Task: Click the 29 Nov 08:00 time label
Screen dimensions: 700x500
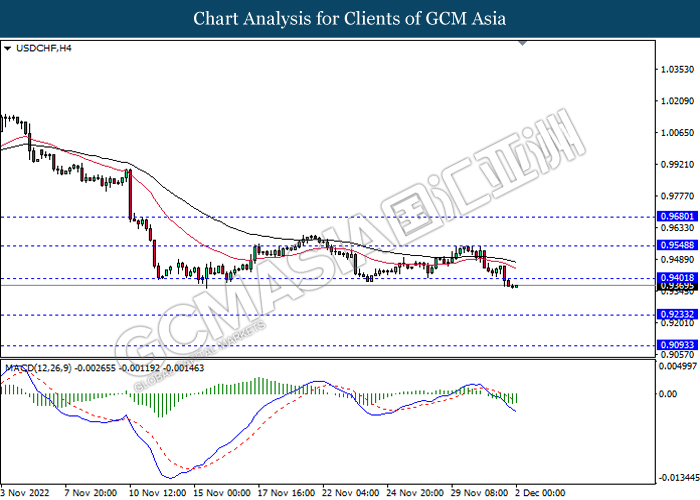Action: tap(479, 492)
